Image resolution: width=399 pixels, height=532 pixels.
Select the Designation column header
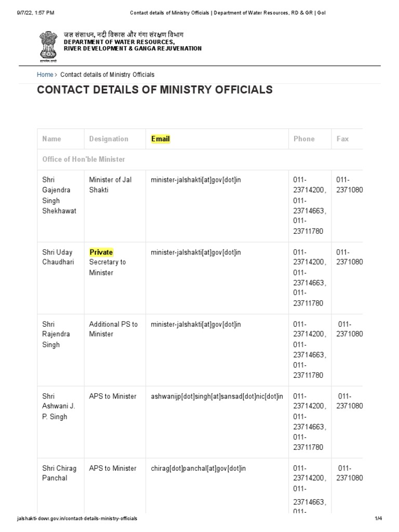click(x=109, y=139)
